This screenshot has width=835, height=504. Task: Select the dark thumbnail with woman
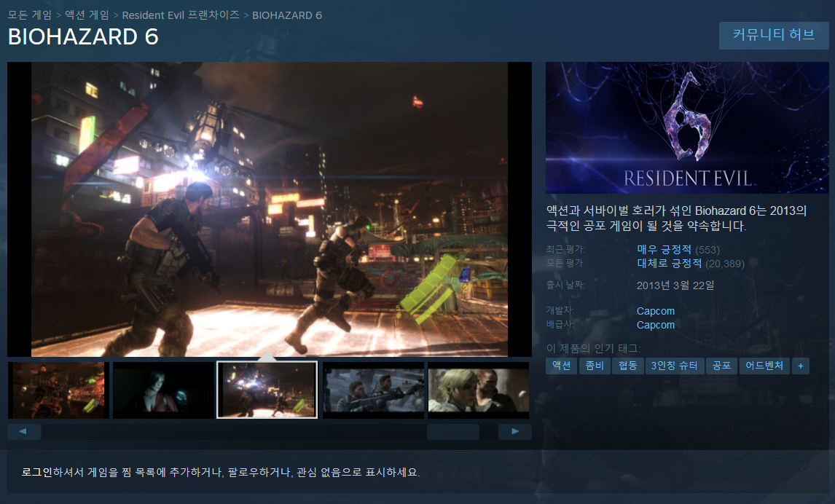(x=163, y=390)
